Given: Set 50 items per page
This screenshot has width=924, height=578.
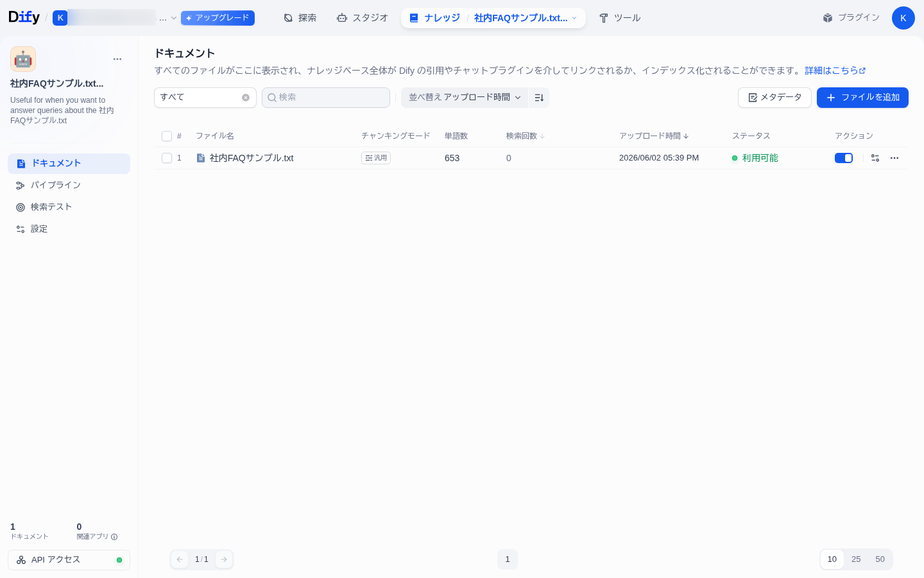Looking at the screenshot, I should 880,559.
